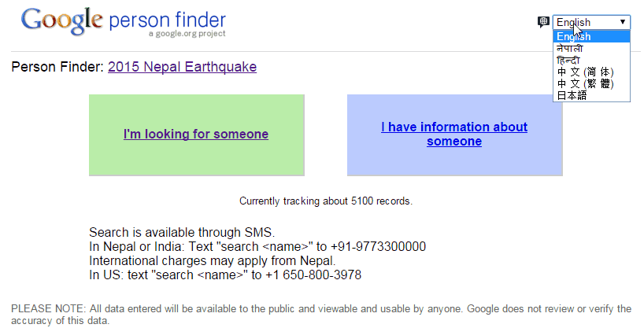The image size is (644, 328).
Task: Click empty area of the green box
Action: tap(196, 160)
